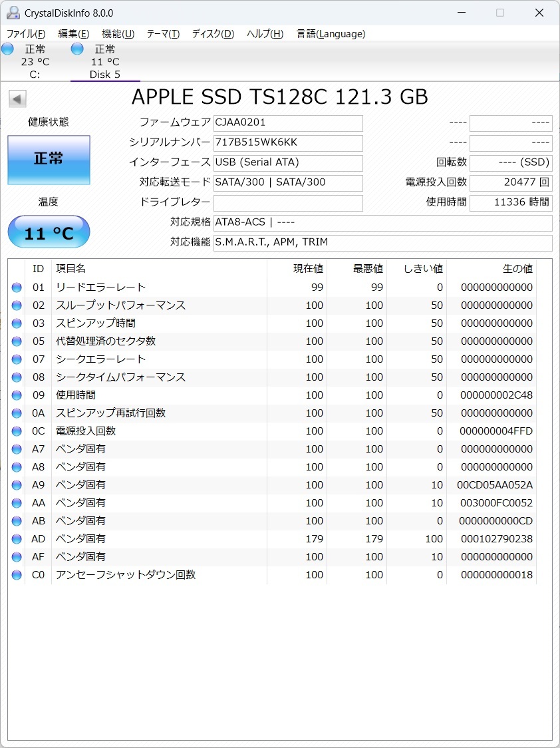Screen dimensions: 560x748
Task: Click raw value 000000002C48
Action: coord(497,395)
